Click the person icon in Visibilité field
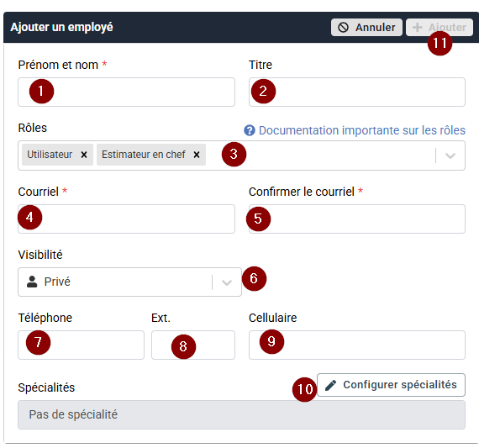This screenshot has width=479, height=448. coord(32,282)
